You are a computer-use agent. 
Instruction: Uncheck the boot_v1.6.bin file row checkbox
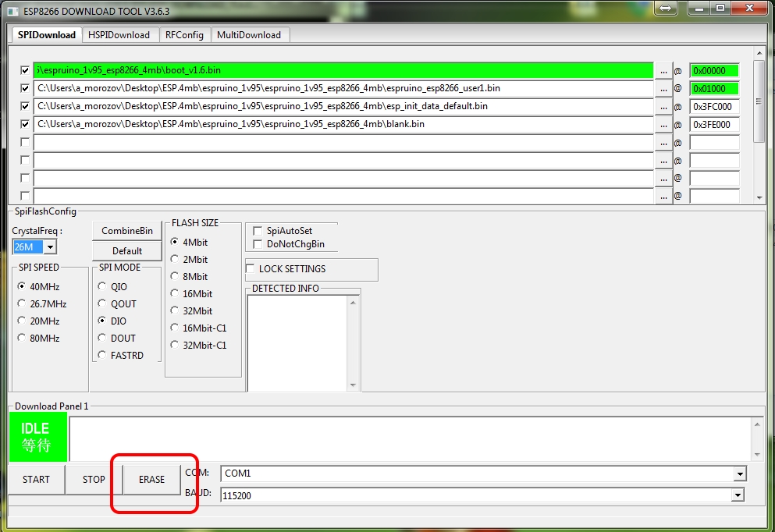[x=25, y=71]
